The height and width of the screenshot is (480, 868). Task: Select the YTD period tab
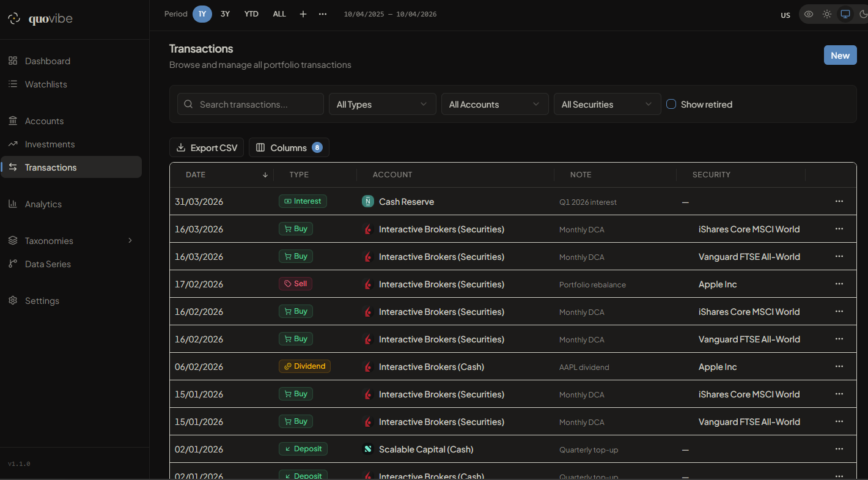pyautogui.click(x=251, y=14)
